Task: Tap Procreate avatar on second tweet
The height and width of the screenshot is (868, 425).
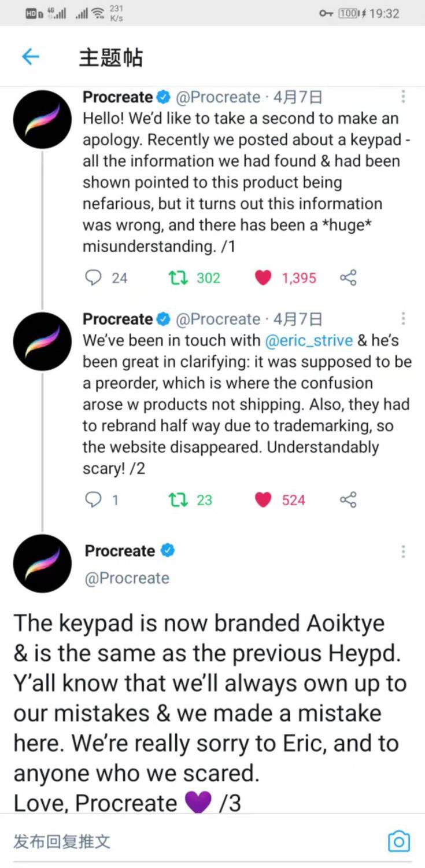Action: (42, 341)
